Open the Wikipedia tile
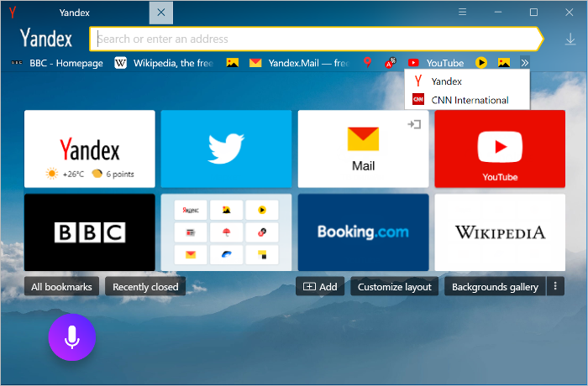Image resolution: width=588 pixels, height=386 pixels. click(x=500, y=232)
